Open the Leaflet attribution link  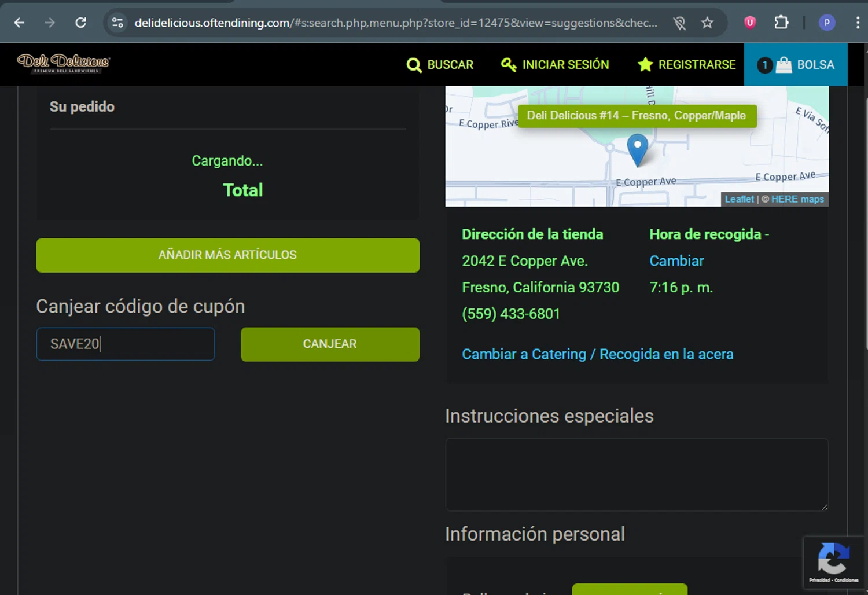[739, 199]
